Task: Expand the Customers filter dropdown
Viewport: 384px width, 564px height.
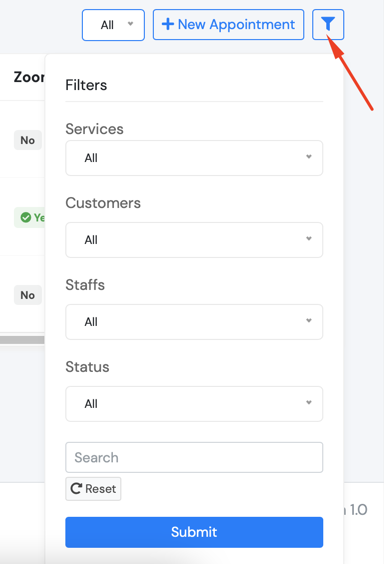Action: [x=194, y=240]
